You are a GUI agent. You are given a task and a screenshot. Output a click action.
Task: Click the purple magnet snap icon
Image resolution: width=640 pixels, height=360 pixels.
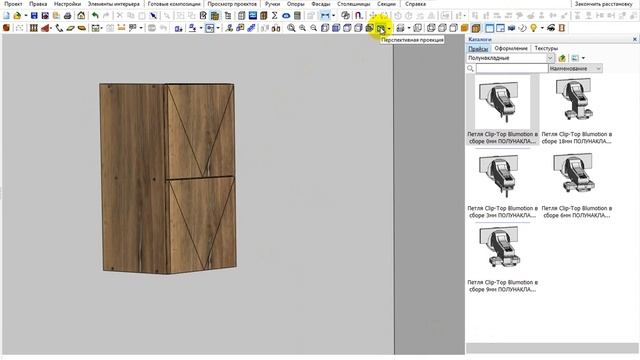[358, 16]
